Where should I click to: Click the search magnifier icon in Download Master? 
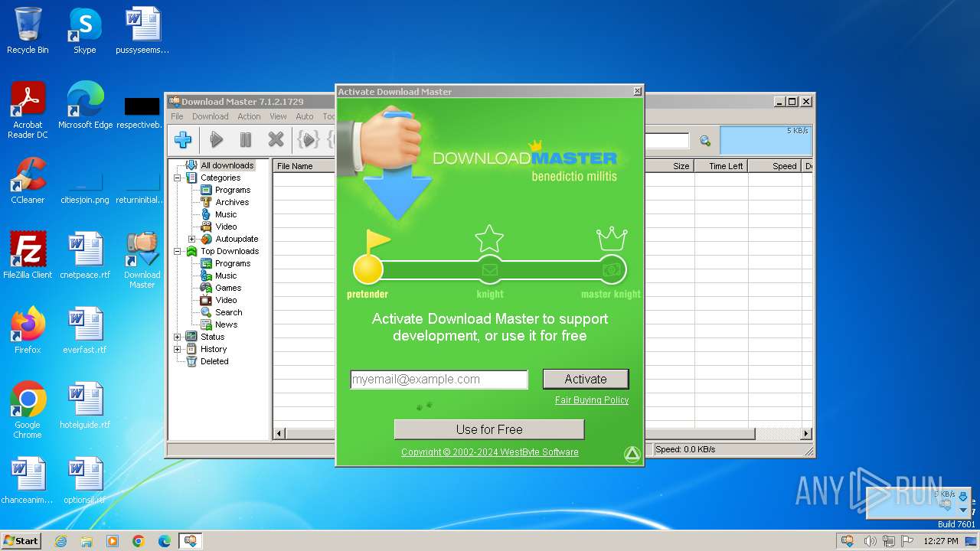pos(705,141)
